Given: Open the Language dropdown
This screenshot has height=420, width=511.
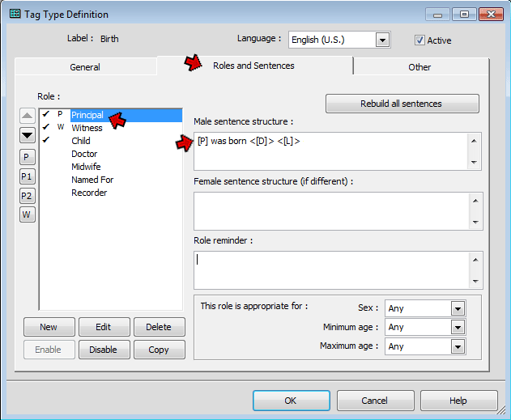Looking at the screenshot, I should coord(382,40).
